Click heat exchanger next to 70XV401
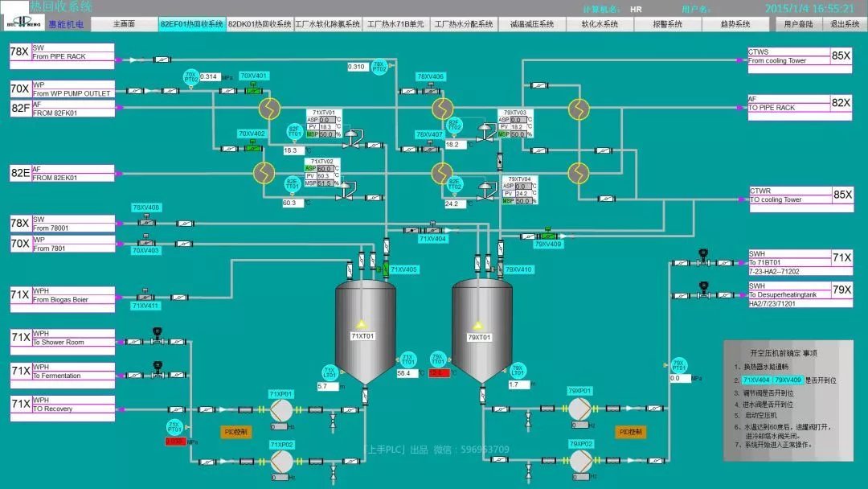Image resolution: width=868 pixels, height=489 pixels. click(265, 109)
